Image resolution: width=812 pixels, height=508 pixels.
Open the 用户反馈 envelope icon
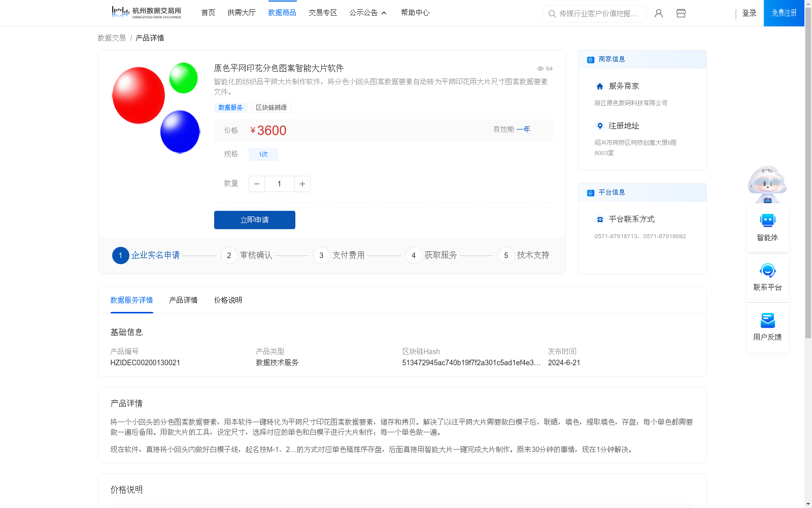click(767, 320)
